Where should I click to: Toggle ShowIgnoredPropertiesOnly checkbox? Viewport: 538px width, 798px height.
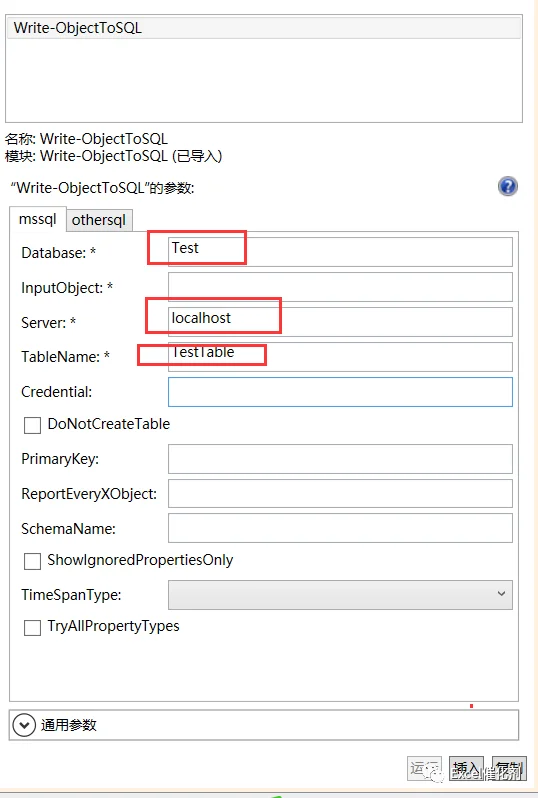(33, 561)
